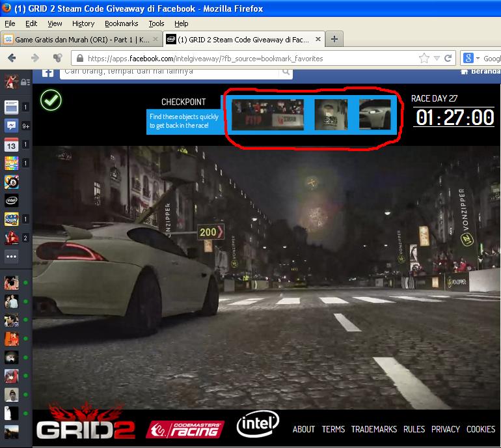
Task: Launch the 8 Ball Pool app icon
Action: click(x=11, y=182)
